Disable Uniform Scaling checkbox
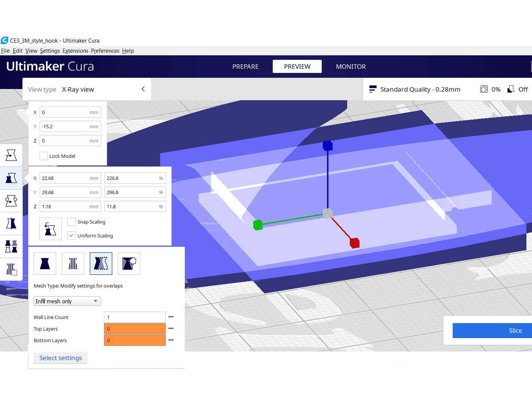The height and width of the screenshot is (399, 532). (71, 236)
